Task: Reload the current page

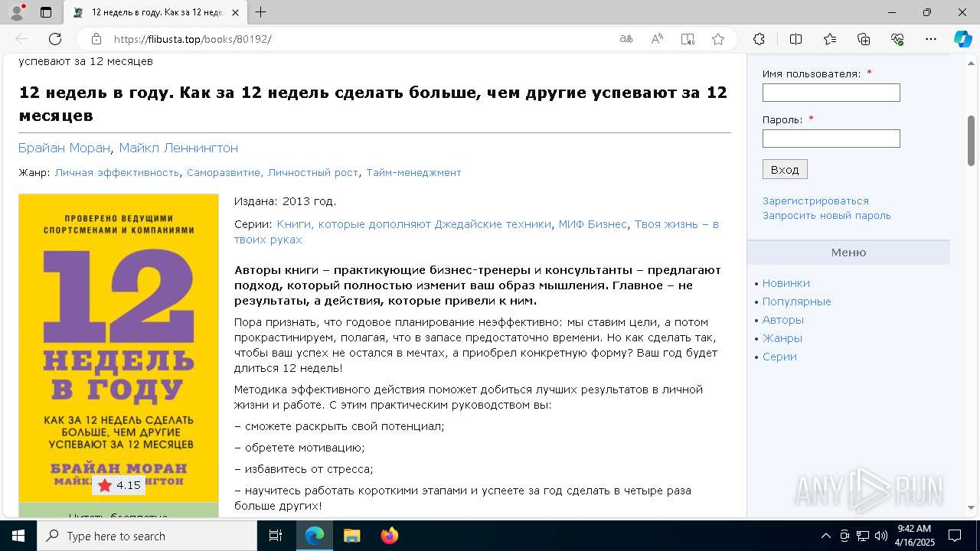Action: (x=55, y=39)
